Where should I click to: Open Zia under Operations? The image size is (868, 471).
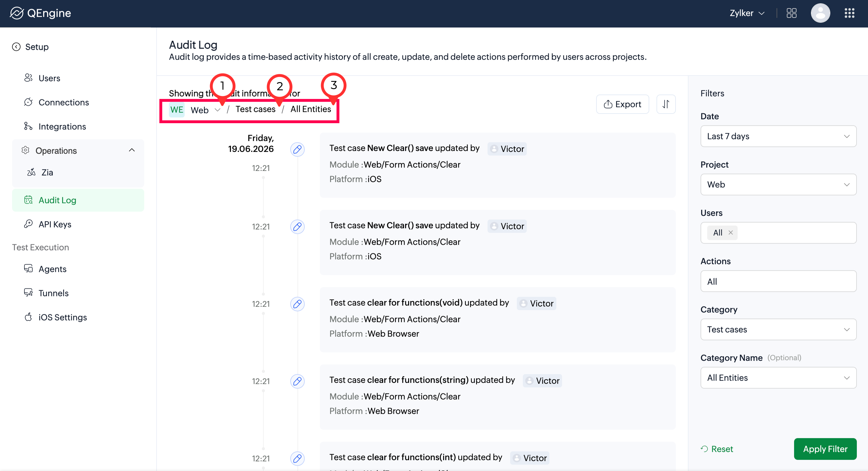(47, 172)
